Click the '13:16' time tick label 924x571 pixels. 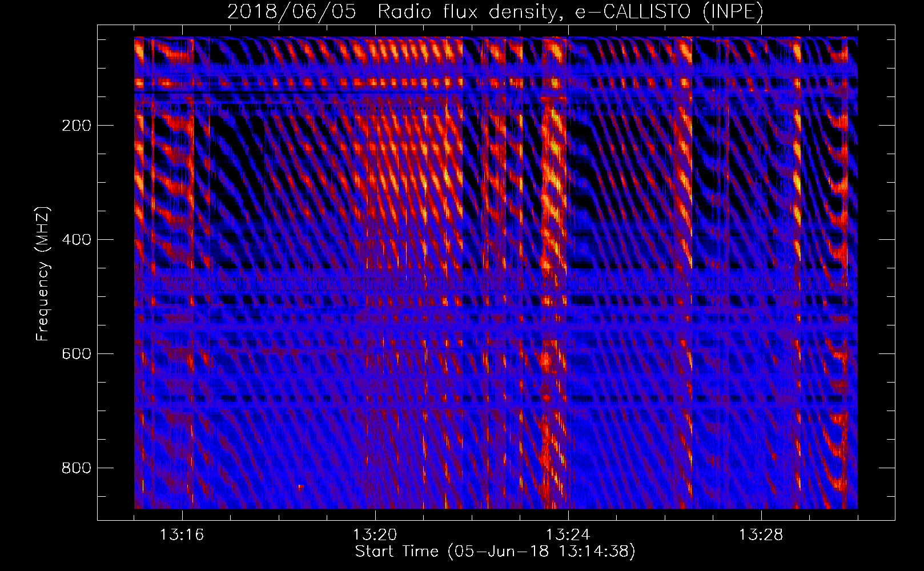[182, 535]
